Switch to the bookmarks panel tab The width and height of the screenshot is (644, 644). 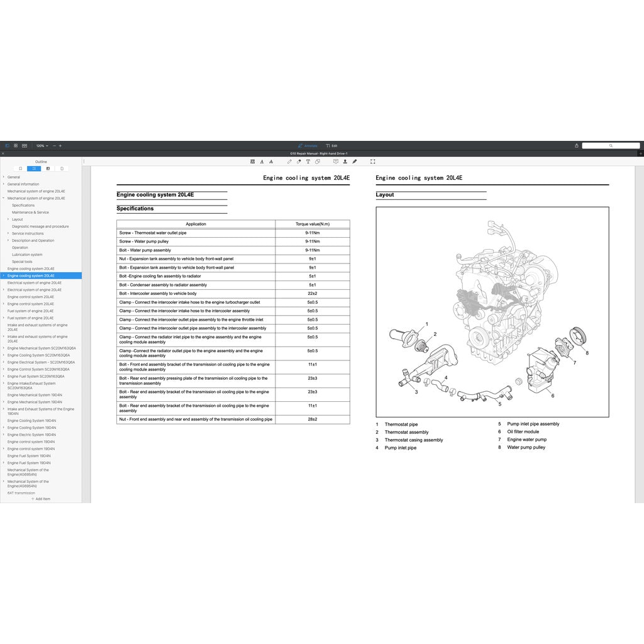click(x=20, y=168)
